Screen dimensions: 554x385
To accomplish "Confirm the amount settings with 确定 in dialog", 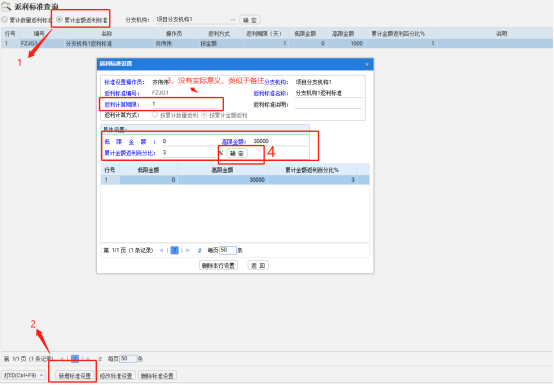I will pyautogui.click(x=237, y=153).
